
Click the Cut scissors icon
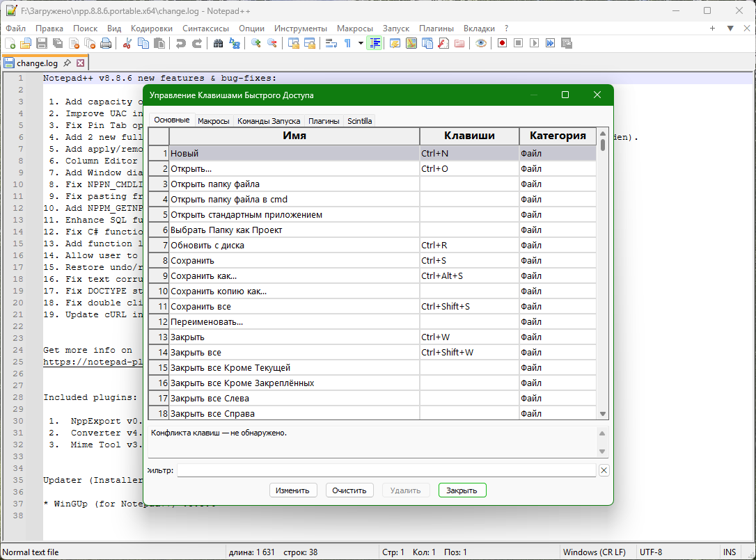coord(127,43)
